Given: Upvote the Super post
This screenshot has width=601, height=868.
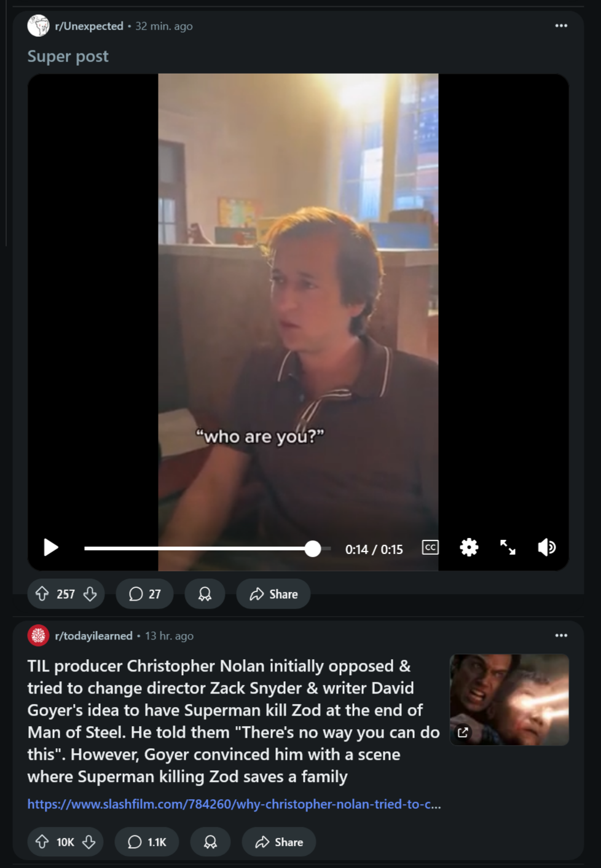Looking at the screenshot, I should pos(42,594).
